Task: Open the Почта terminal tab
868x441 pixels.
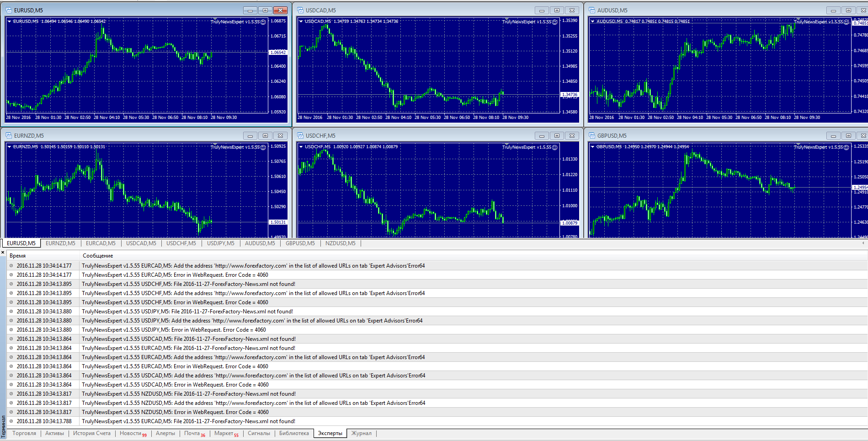Action: [195, 433]
